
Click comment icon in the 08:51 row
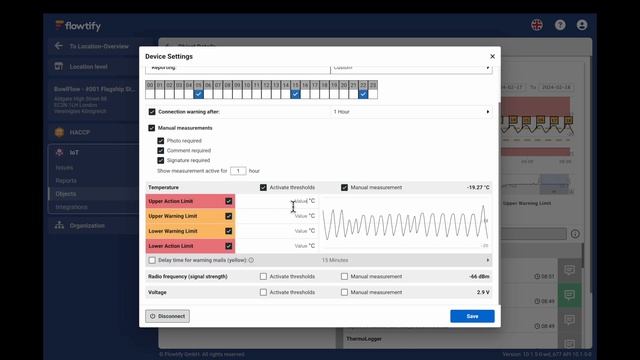(x=569, y=270)
